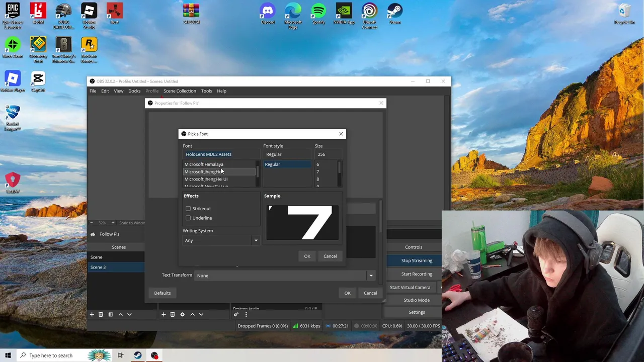Screen dimensions: 644x362
Task: Move scene up with the Scenes arrow
Action: [x=120, y=314]
